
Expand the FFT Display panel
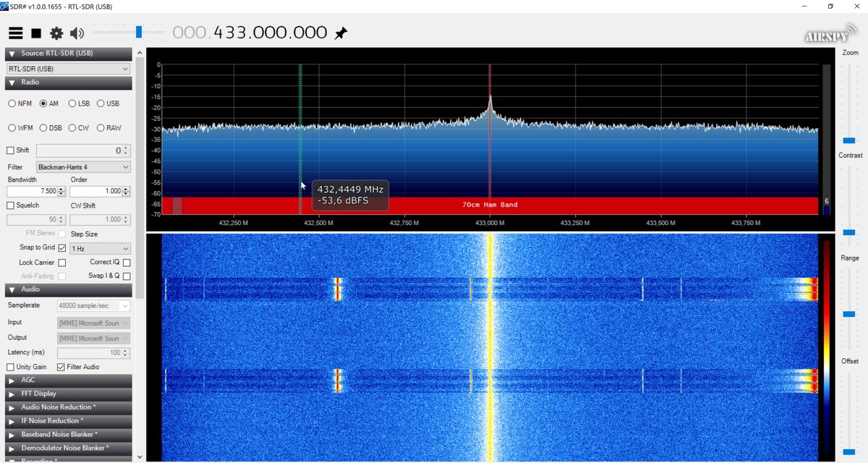coord(69,394)
